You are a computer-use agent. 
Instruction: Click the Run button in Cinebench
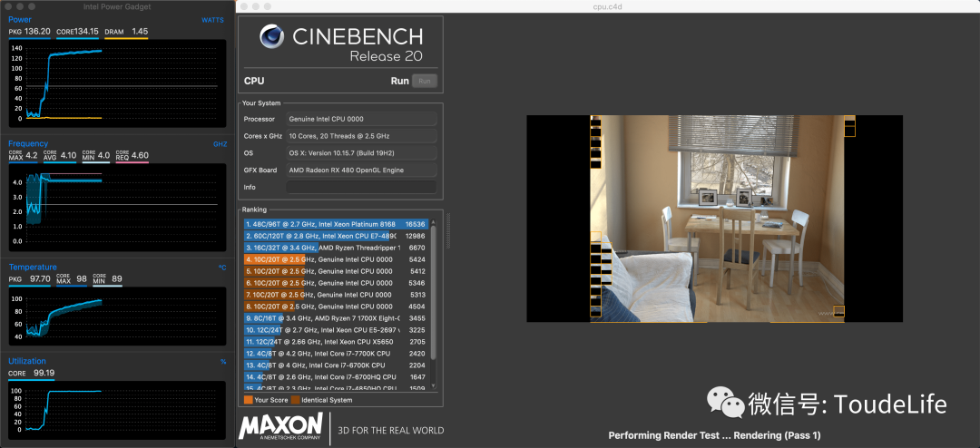(x=425, y=81)
